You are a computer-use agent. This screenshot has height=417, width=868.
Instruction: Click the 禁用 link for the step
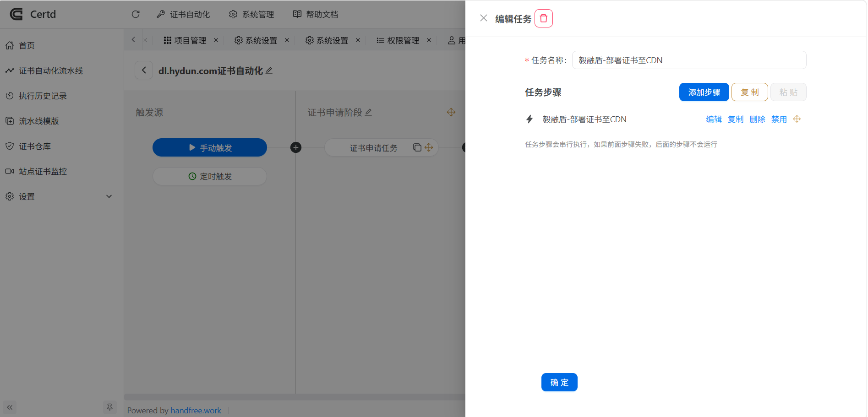[779, 119]
